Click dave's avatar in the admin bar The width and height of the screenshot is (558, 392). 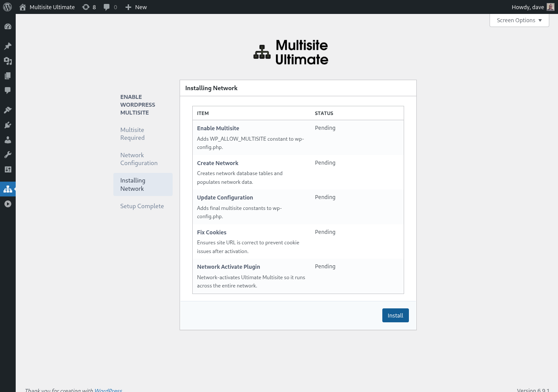pyautogui.click(x=551, y=7)
